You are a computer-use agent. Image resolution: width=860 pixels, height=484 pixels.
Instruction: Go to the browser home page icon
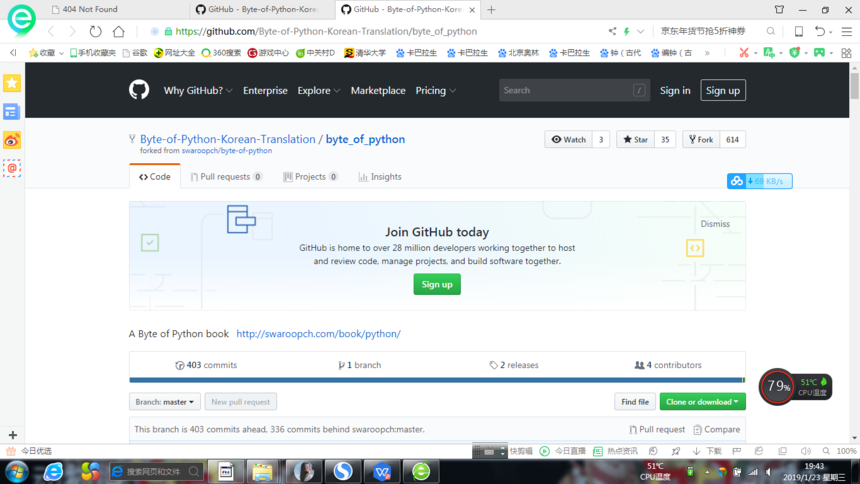(x=118, y=31)
